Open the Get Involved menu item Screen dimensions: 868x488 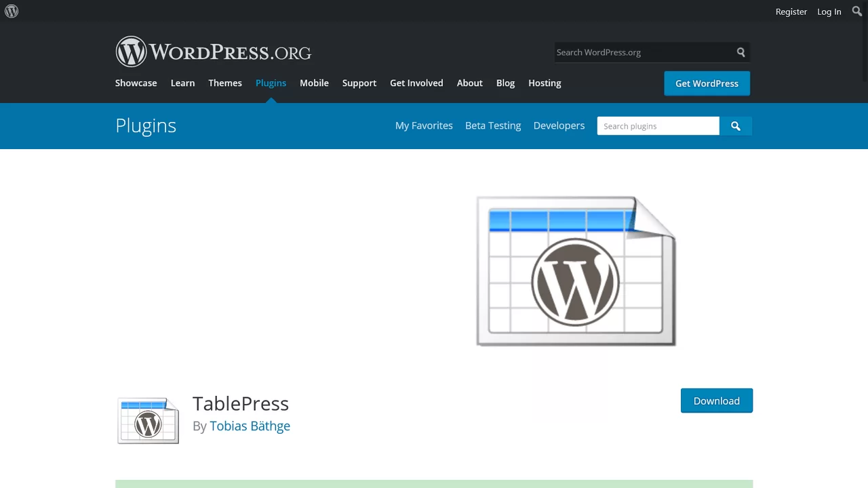pyautogui.click(x=416, y=83)
